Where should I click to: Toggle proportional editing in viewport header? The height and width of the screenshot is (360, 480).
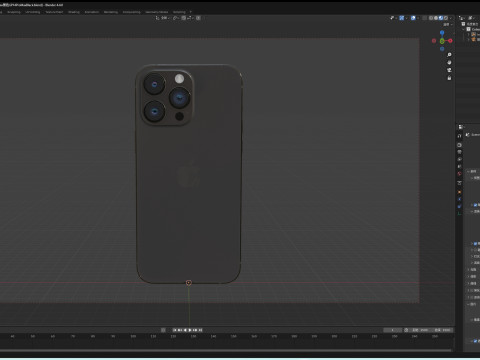coord(198,18)
